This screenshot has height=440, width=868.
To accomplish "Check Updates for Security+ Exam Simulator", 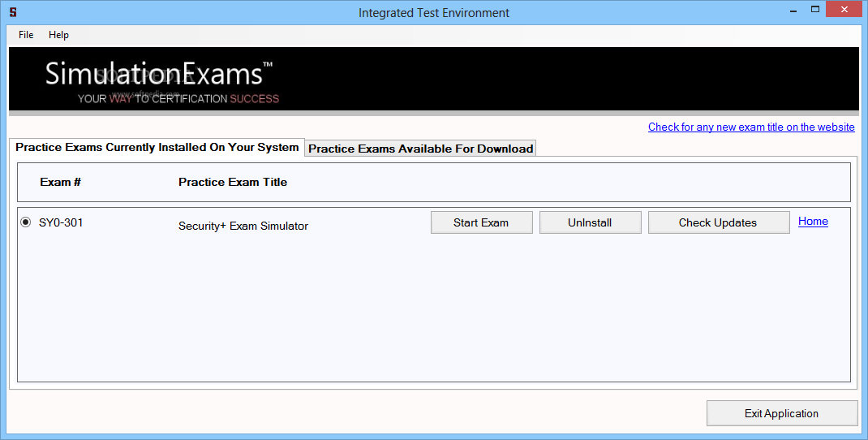I will point(719,222).
